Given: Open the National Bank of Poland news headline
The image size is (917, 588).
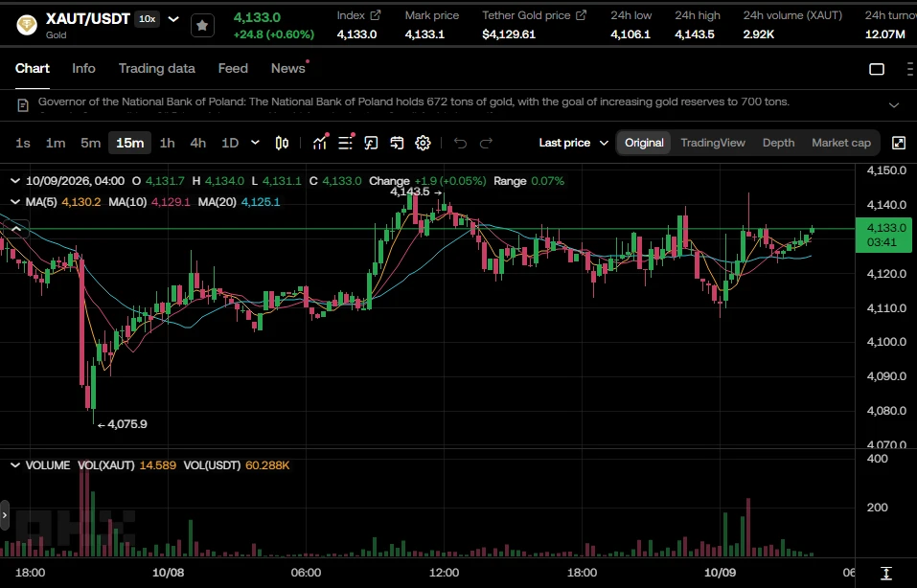Looking at the screenshot, I should point(414,102).
